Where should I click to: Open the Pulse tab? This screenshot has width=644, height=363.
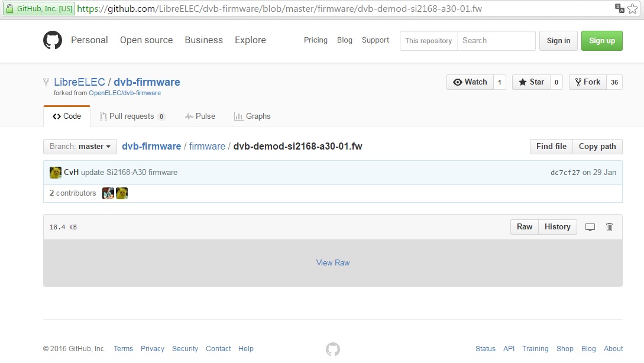pos(200,116)
